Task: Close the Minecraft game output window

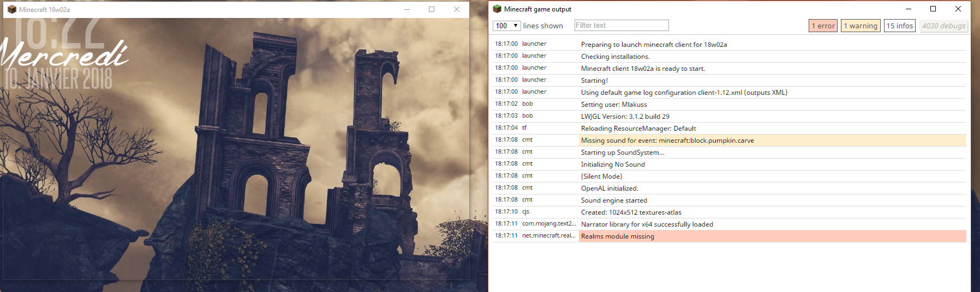Action: click(x=958, y=9)
